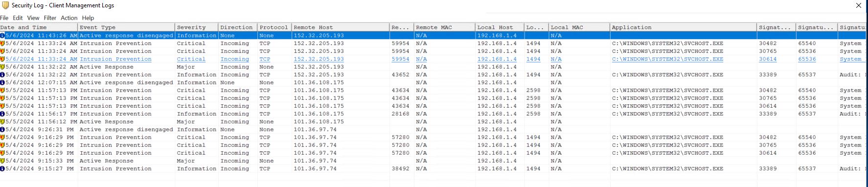Click shield icon of 11:57:13 PM row with signature 30765
The height and width of the screenshot is (187, 868).
click(x=2, y=98)
